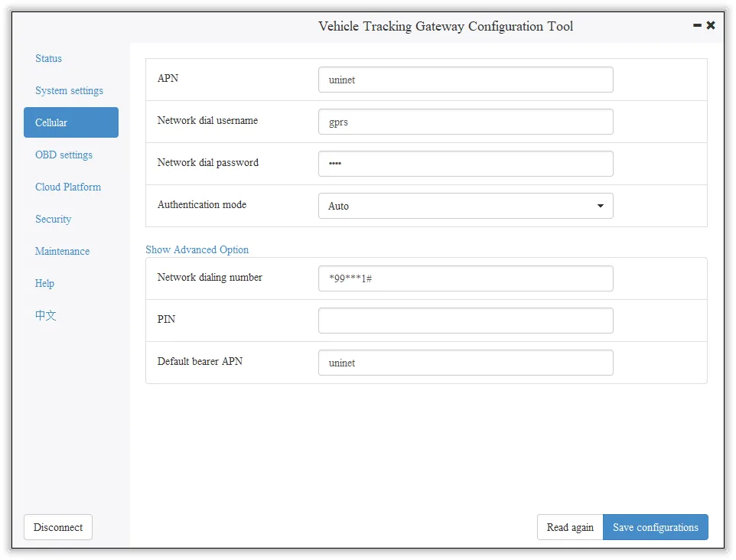Focus the empty PIN field
736x560 pixels.
click(x=466, y=321)
